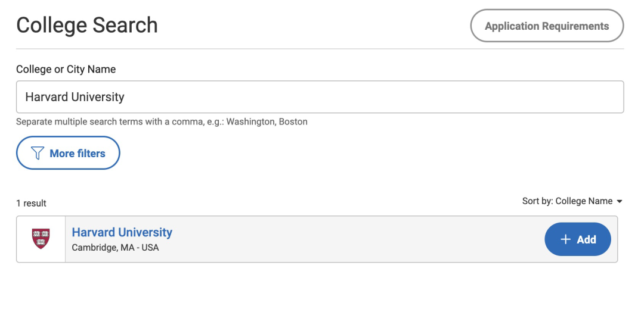The width and height of the screenshot is (644, 309).
Task: Expand More filters options
Action: point(68,153)
